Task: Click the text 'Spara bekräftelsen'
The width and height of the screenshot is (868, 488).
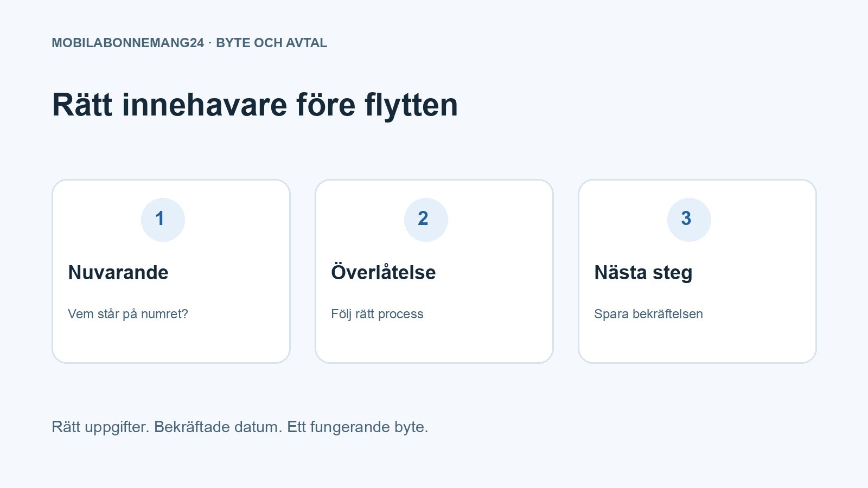Action: [x=649, y=314]
